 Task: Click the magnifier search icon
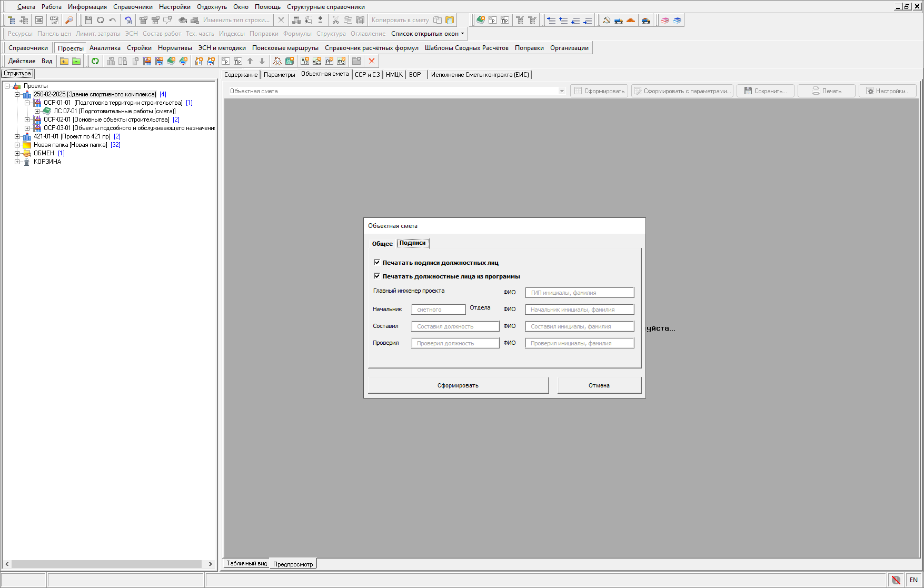click(69, 20)
